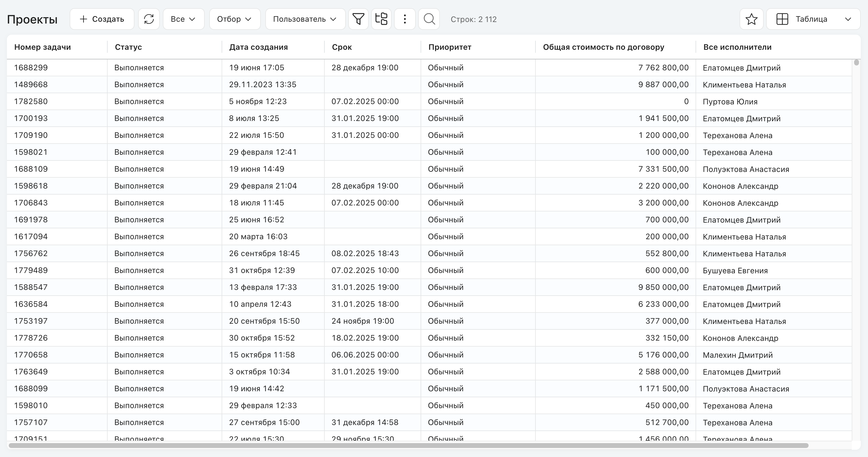Open the Все dropdown

(184, 19)
